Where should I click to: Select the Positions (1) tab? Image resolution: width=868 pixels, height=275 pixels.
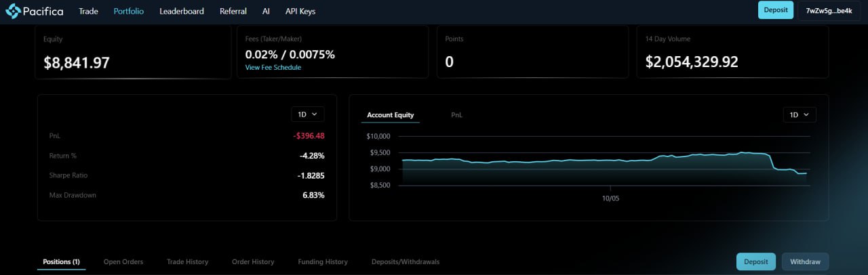[61, 261]
